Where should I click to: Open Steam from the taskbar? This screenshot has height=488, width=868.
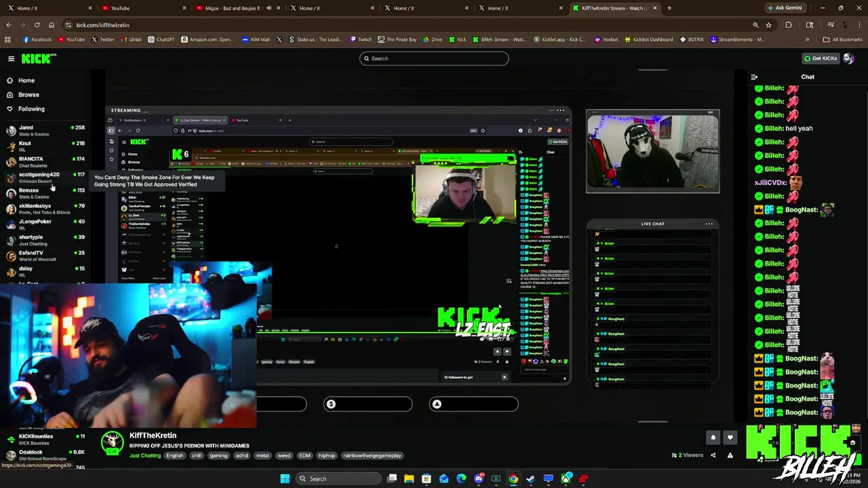point(531,479)
